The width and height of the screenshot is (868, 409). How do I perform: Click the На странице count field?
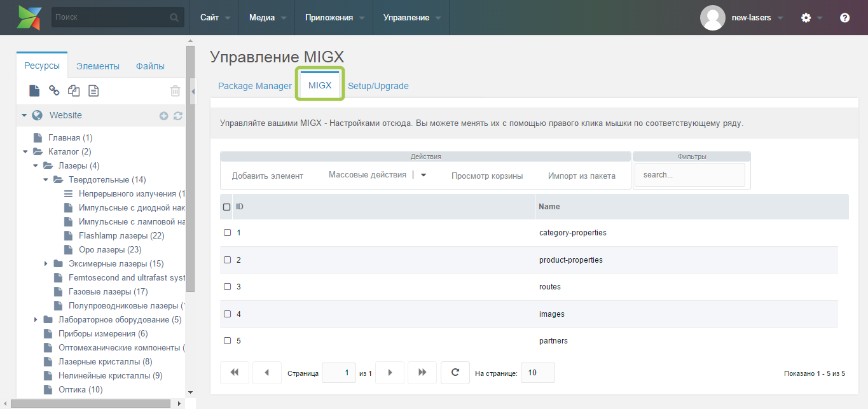tap(538, 373)
